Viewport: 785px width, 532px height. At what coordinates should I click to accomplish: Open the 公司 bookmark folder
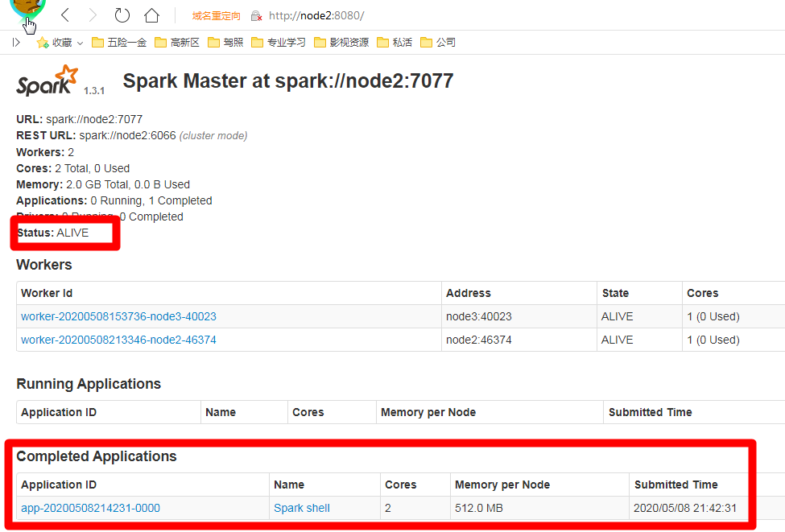point(438,43)
